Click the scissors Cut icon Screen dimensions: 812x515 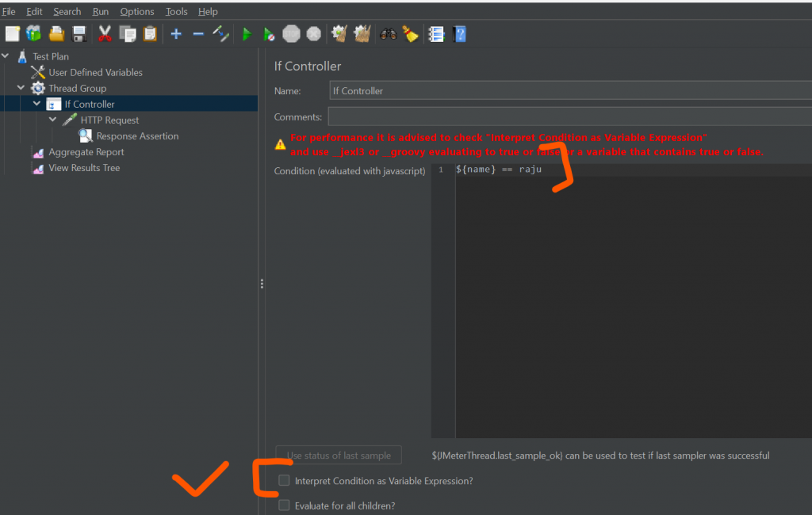pos(105,34)
